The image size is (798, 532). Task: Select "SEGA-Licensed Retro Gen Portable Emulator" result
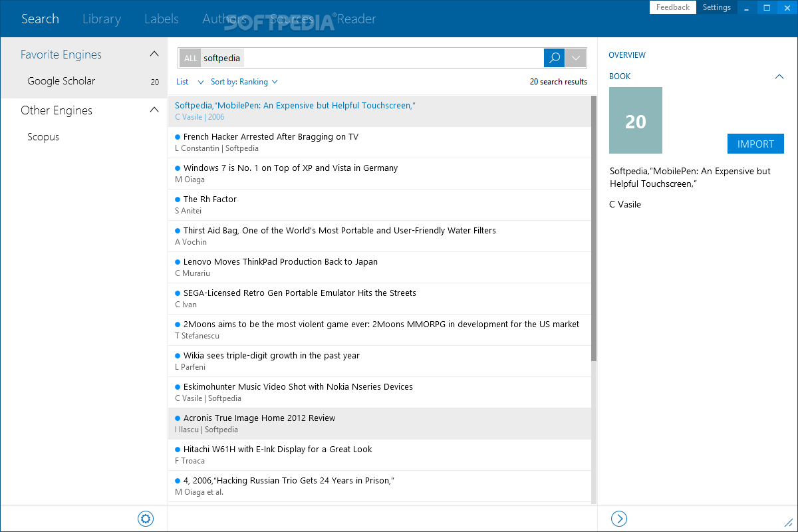[x=379, y=299]
